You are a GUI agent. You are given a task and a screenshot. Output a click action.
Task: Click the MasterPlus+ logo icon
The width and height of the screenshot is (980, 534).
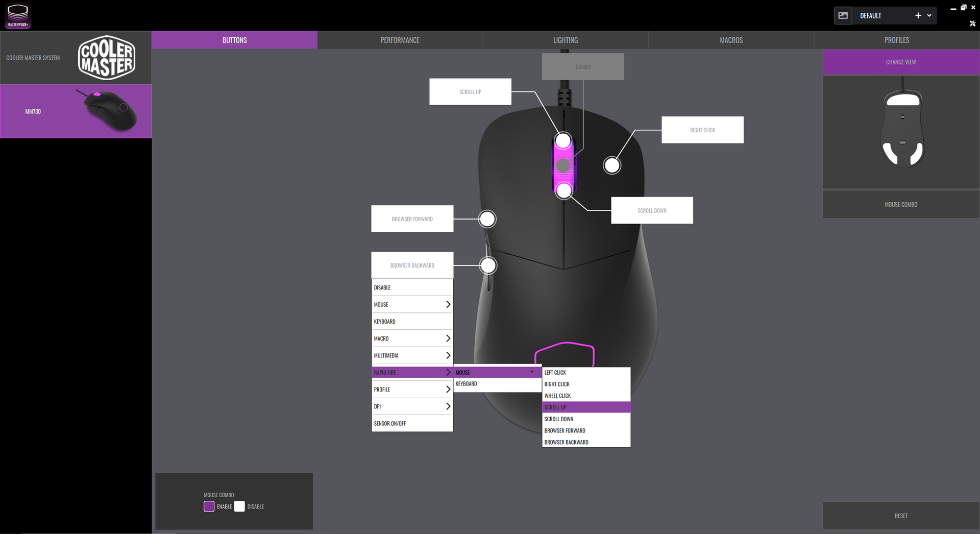[18, 15]
